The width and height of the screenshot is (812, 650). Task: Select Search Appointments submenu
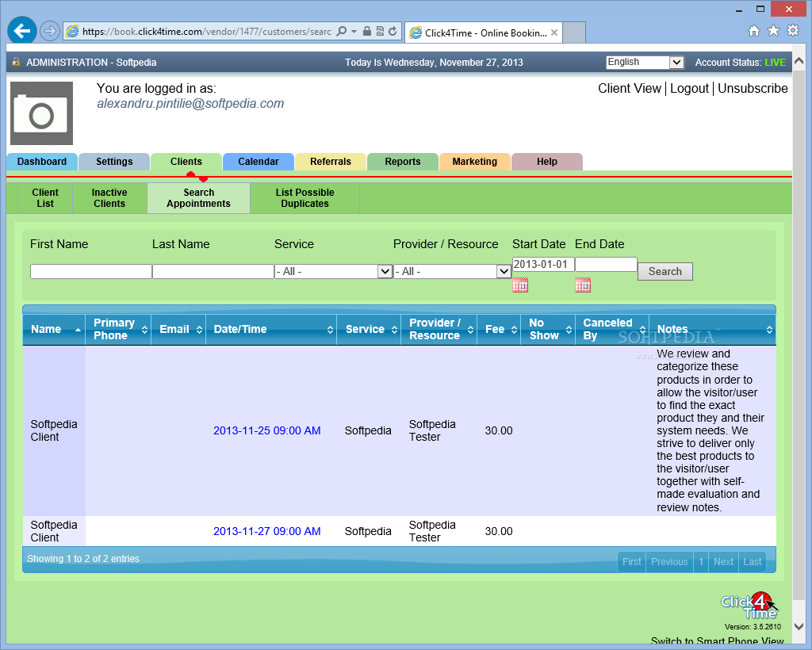(198, 197)
